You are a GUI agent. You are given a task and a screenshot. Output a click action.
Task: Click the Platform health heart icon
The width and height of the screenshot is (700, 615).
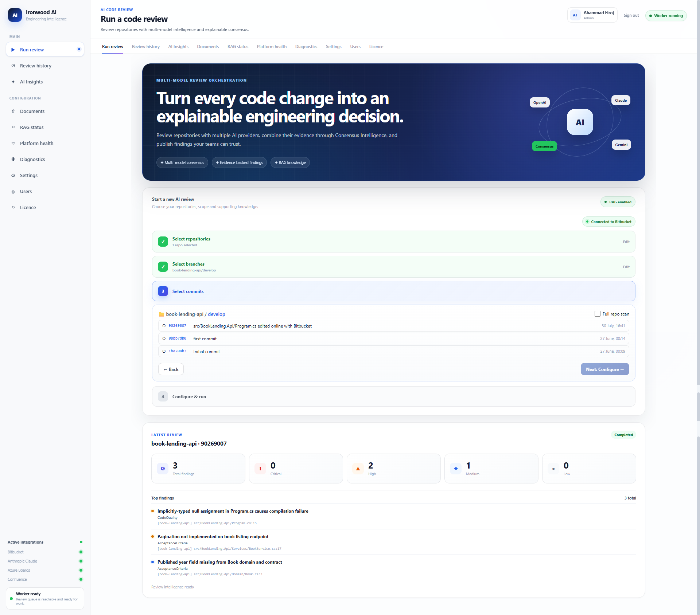pyautogui.click(x=13, y=143)
